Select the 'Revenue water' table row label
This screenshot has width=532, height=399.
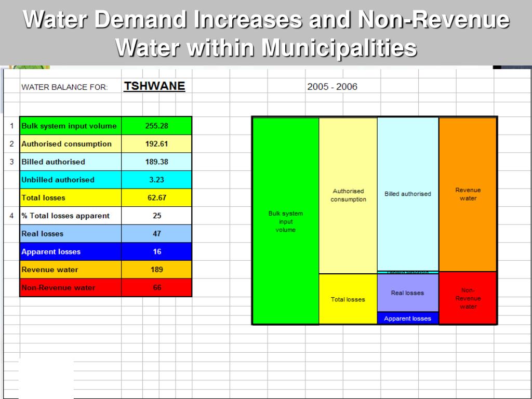[71, 270]
